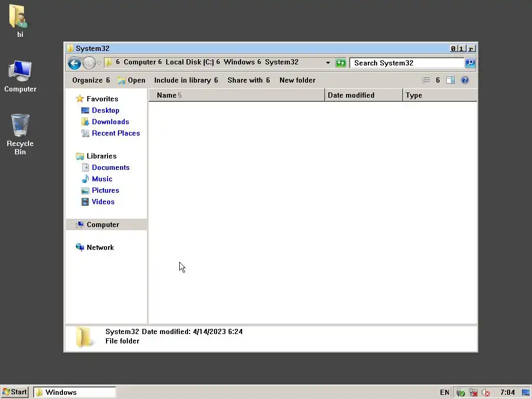Sort by the Date modified column
Image resolution: width=532 pixels, height=399 pixels.
pos(364,95)
